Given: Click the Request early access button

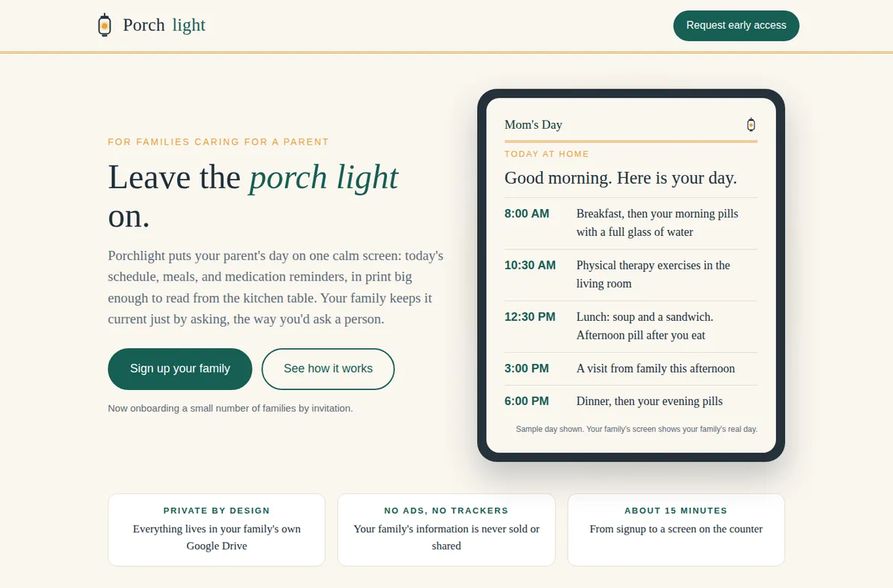Looking at the screenshot, I should pos(736,25).
